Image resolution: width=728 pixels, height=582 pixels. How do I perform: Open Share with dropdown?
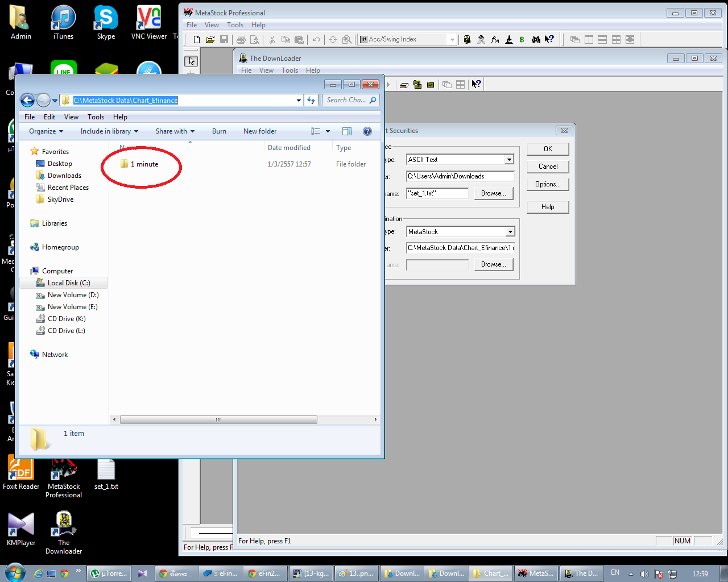pos(175,131)
